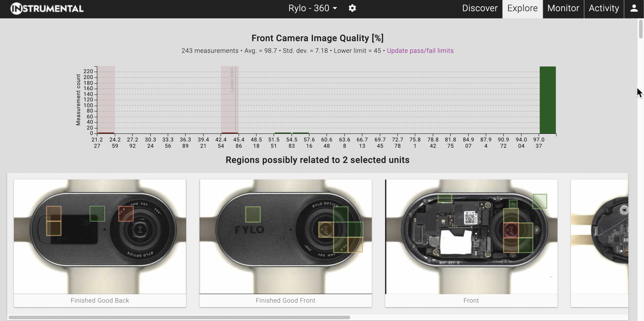The image size is (644, 321).
Task: Click the small green bar near 51.5
Action: pos(283,133)
